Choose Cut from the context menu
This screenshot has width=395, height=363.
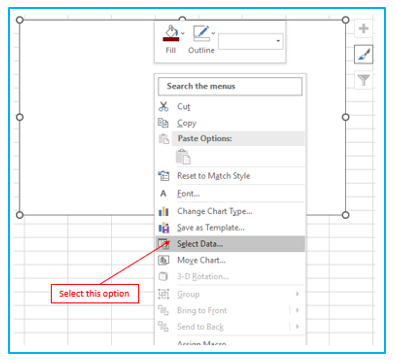pos(184,107)
